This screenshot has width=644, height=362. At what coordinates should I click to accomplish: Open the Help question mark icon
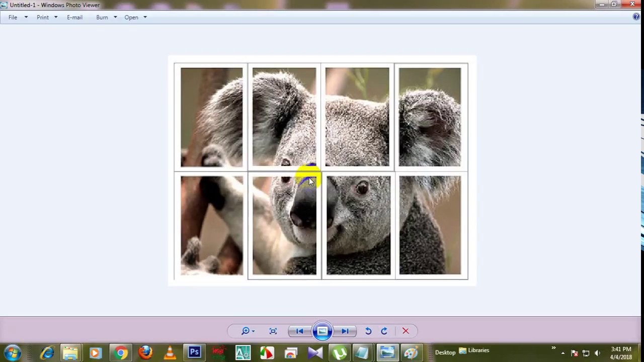tap(636, 17)
